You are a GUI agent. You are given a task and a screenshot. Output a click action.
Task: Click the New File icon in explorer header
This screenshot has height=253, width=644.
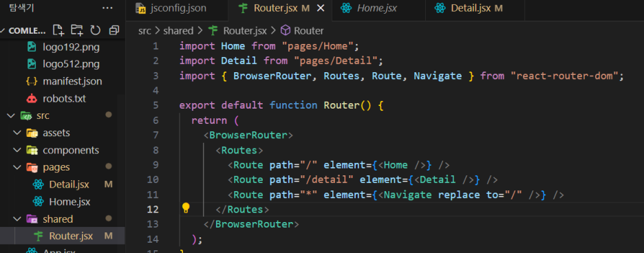click(x=58, y=30)
